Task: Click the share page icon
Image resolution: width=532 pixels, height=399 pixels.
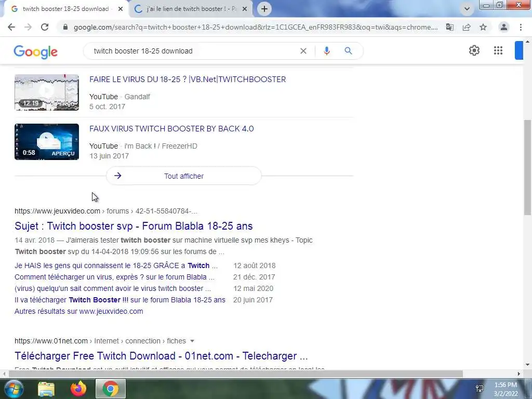Action: coord(467,27)
